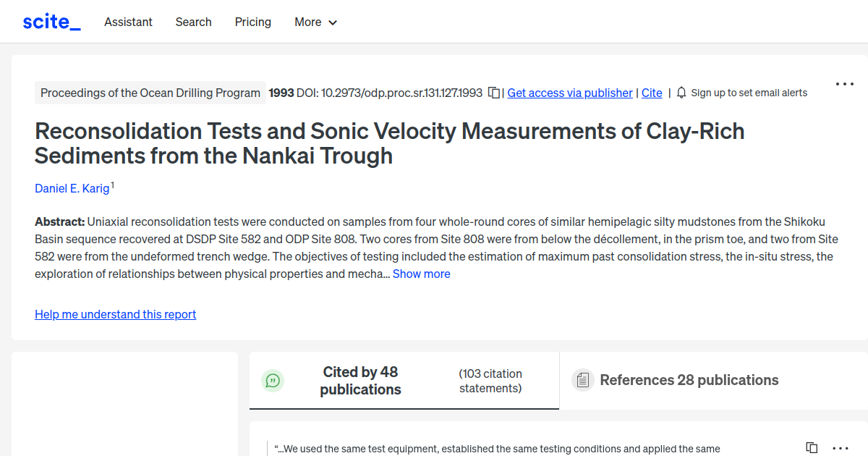Click the Proceedings of the Ocean Drilling Program badge
This screenshot has height=456, width=868.
click(x=150, y=93)
